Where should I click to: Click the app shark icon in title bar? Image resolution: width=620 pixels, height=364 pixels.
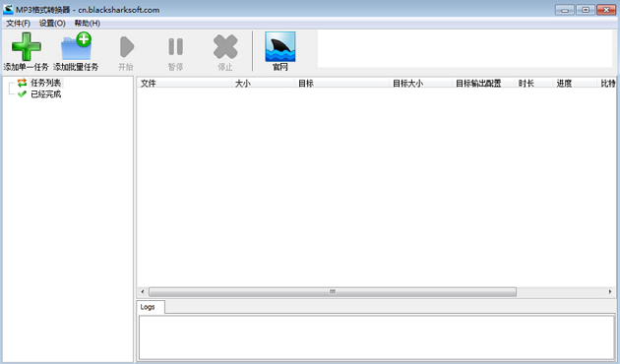point(8,10)
